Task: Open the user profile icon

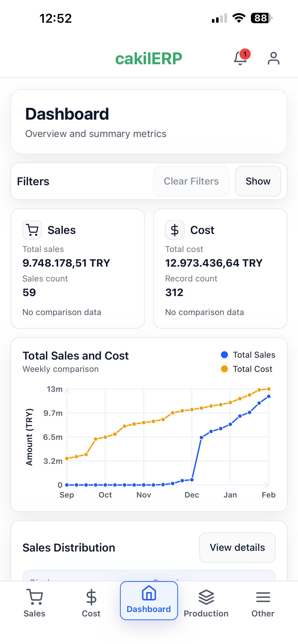Action: point(273,58)
